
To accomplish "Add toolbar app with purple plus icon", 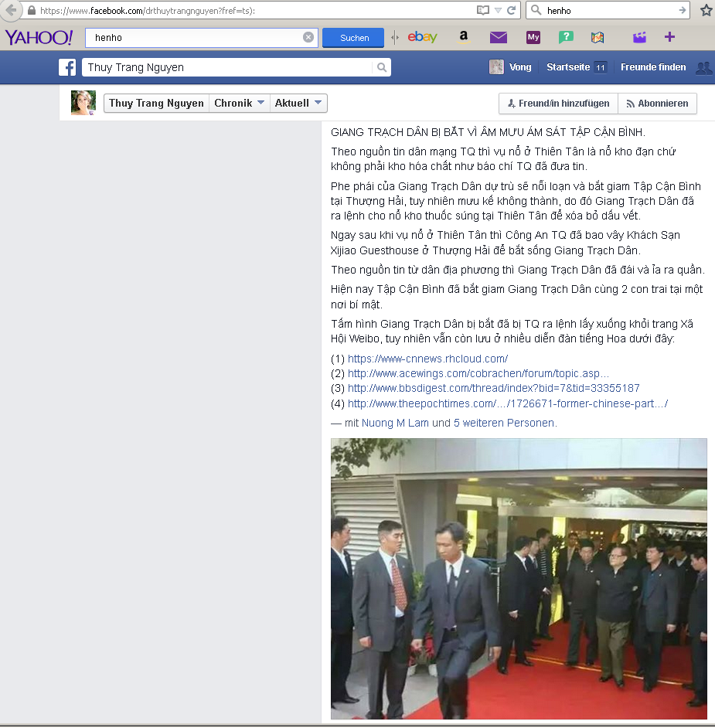I will point(669,36).
